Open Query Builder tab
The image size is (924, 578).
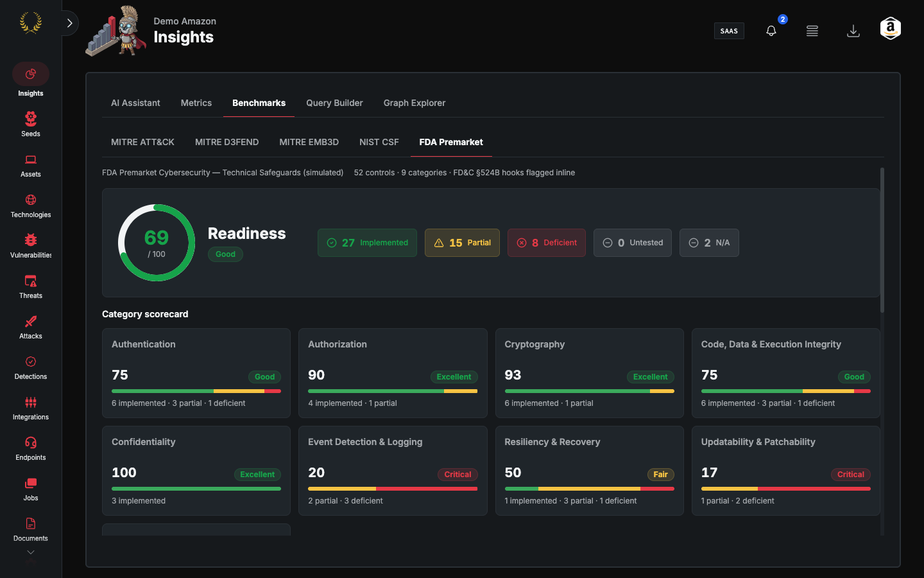[x=334, y=103]
